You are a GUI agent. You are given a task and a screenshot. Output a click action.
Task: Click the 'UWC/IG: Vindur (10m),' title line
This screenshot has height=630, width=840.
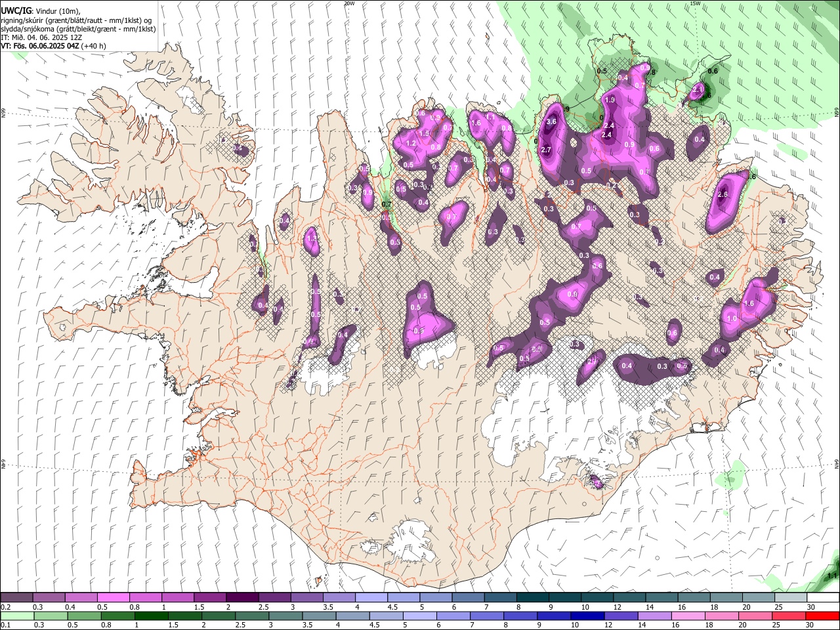[41, 10]
